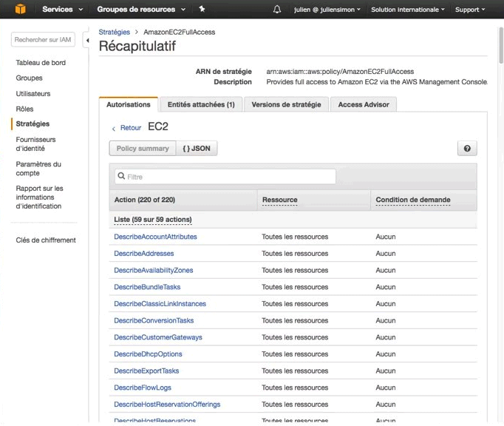Open the DescribeCustomerGateways action link

[158, 337]
